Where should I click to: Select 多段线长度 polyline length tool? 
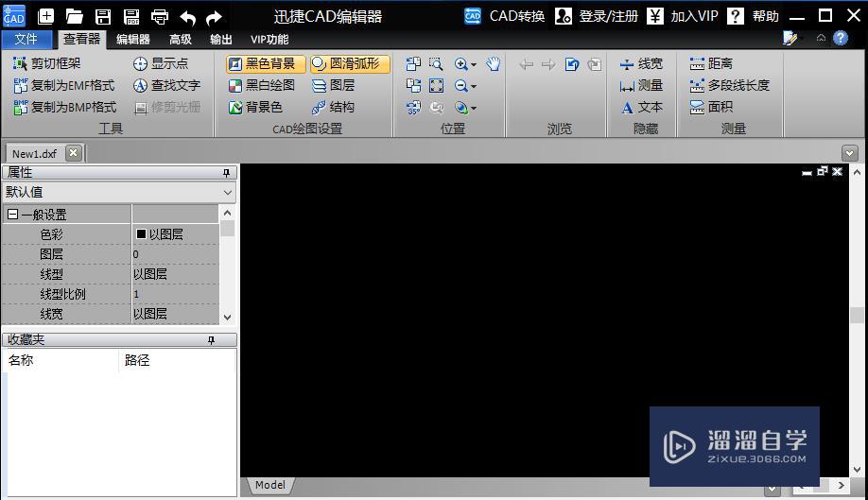point(730,85)
